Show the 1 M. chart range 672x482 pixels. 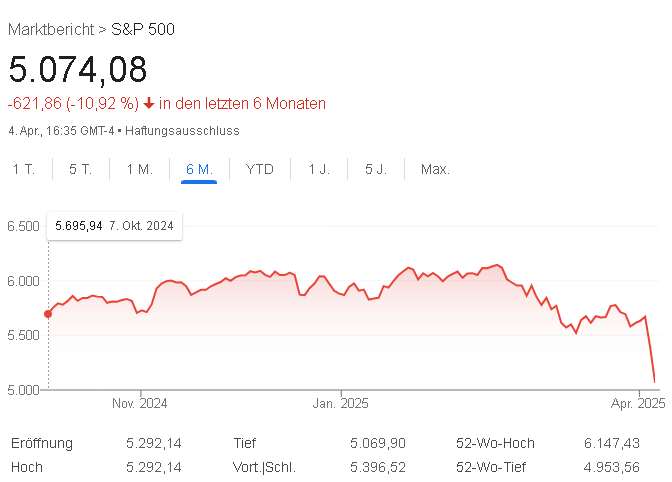point(139,169)
